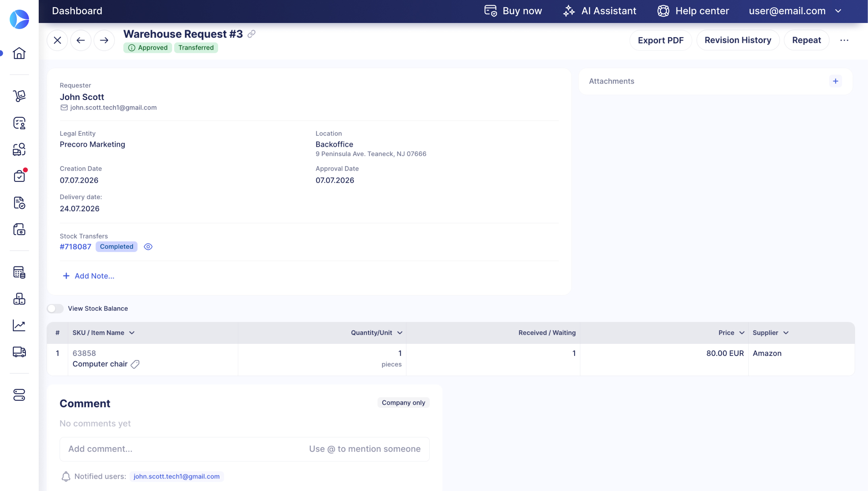Open the configuration toggles icon in sidebar
Screen dimensions: 868x491
click(19, 395)
